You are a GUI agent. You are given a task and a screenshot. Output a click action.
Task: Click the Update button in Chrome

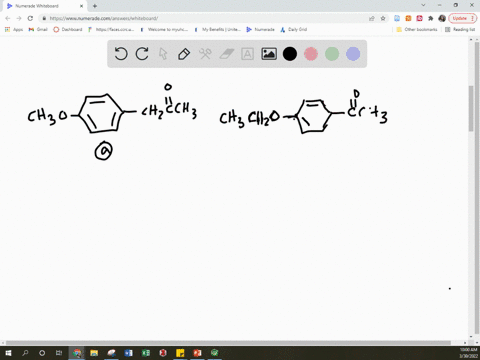click(x=463, y=18)
